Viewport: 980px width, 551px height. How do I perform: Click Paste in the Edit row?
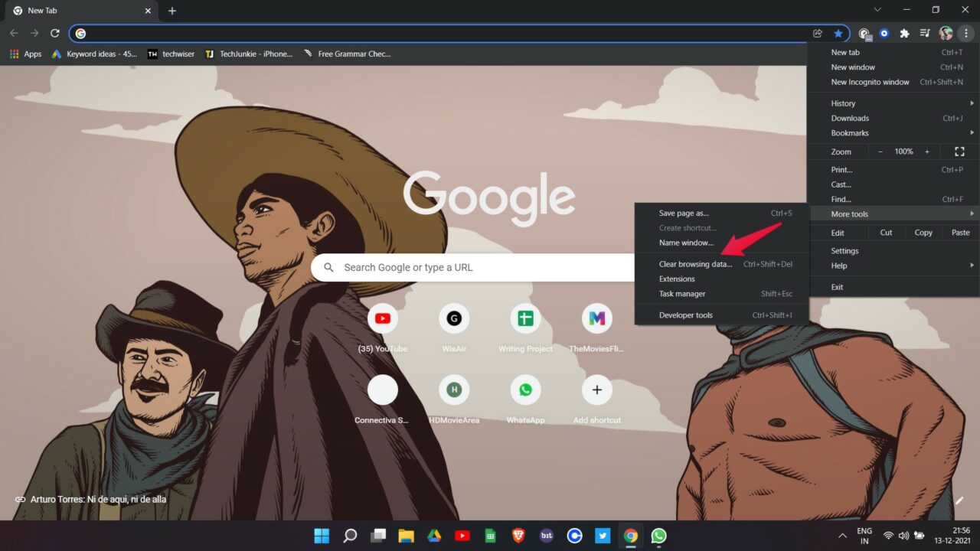(960, 233)
